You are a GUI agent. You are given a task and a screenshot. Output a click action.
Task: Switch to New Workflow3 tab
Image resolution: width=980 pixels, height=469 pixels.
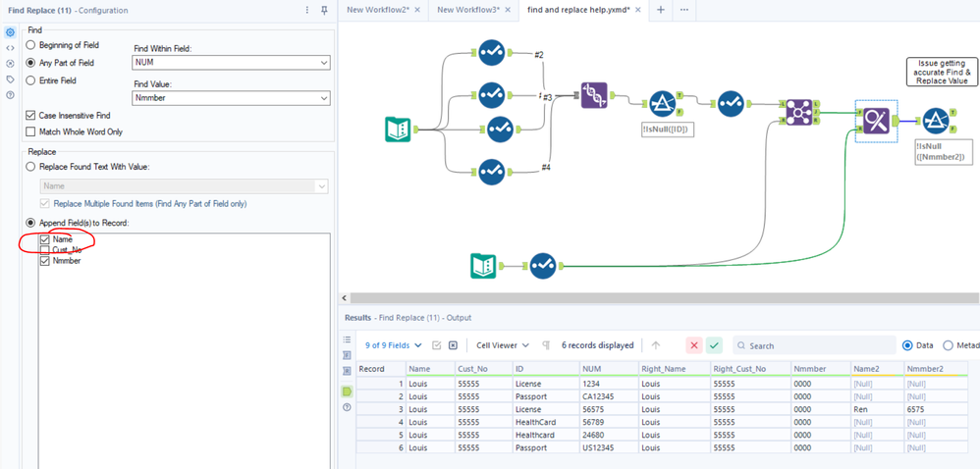[468, 10]
